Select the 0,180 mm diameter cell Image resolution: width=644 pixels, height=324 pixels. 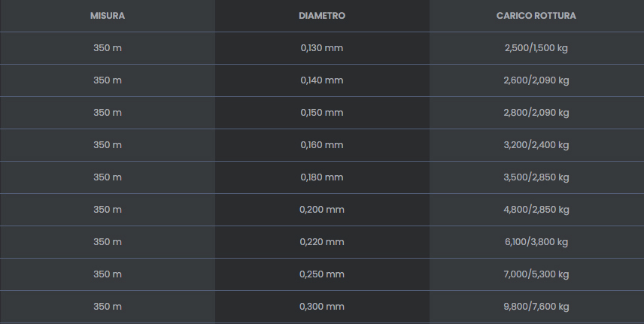[x=322, y=177]
